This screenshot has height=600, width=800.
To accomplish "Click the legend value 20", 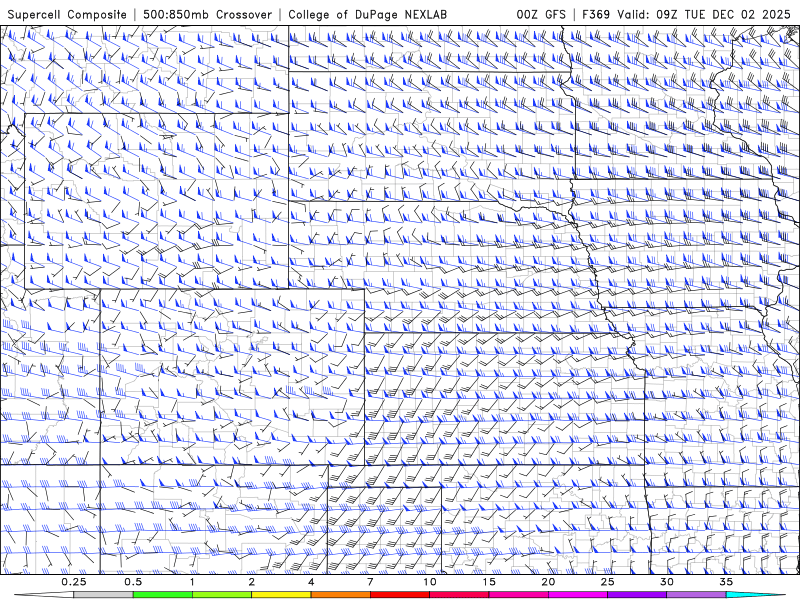I will point(548,582).
